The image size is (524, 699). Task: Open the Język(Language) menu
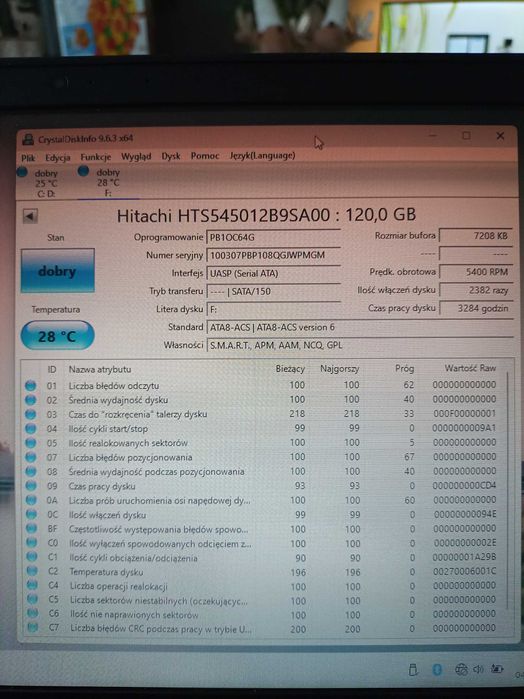[x=262, y=155]
